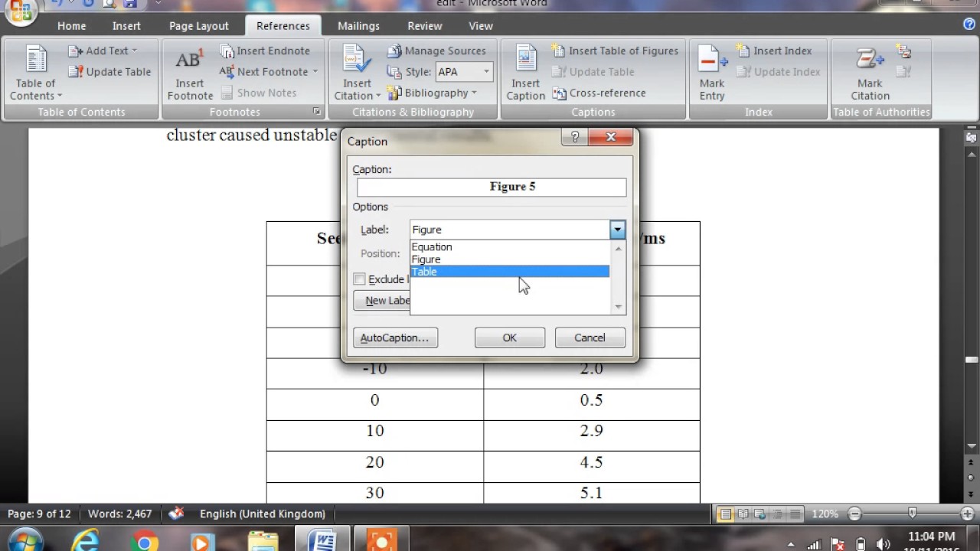Click Manage Sources in Citations group
Viewport: 980px width, 551px height.
[x=436, y=51]
